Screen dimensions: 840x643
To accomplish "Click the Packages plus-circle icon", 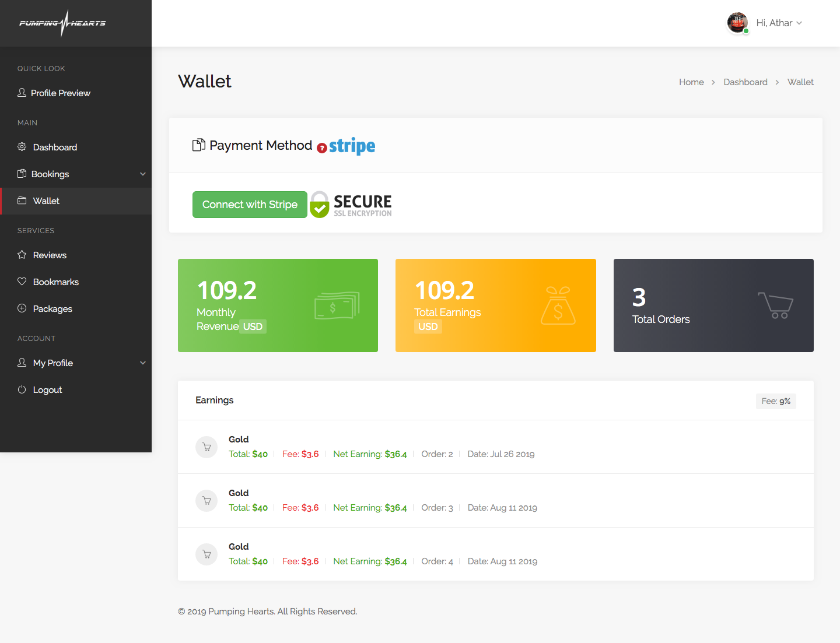I will pyautogui.click(x=22, y=308).
